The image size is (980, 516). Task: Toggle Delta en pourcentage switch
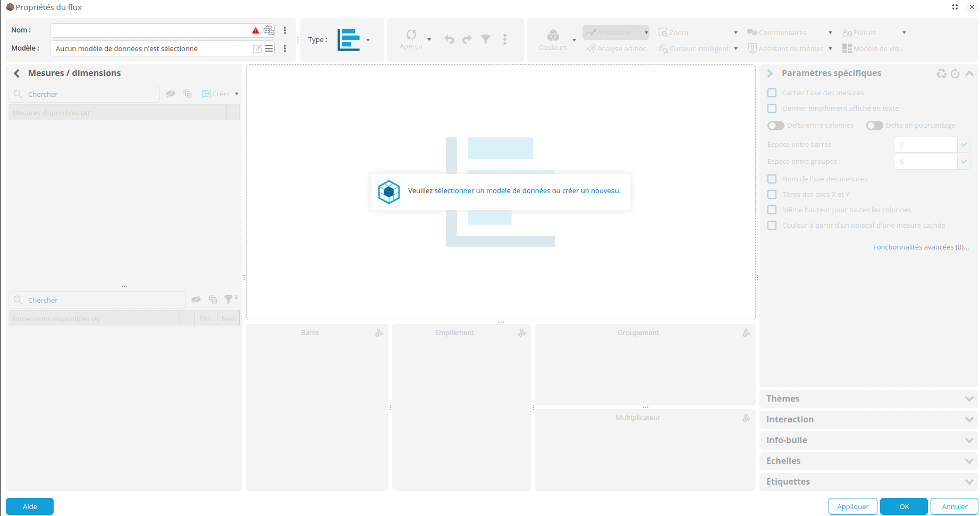(874, 126)
